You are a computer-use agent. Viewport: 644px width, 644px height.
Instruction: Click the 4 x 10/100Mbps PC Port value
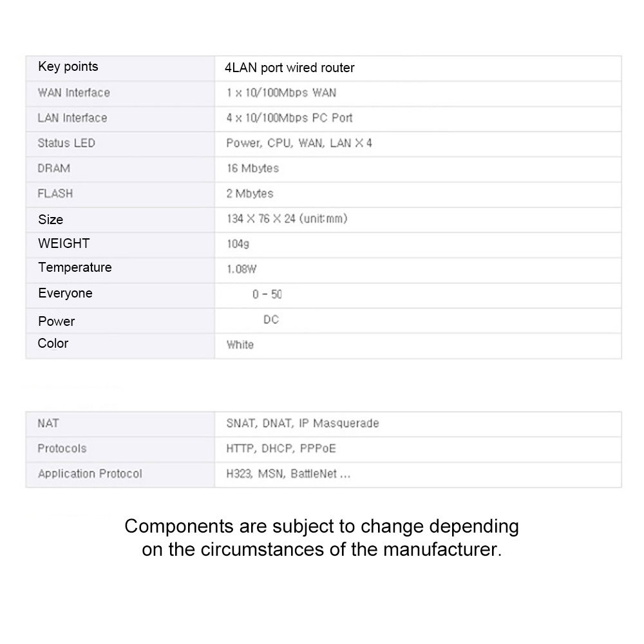[289, 118]
